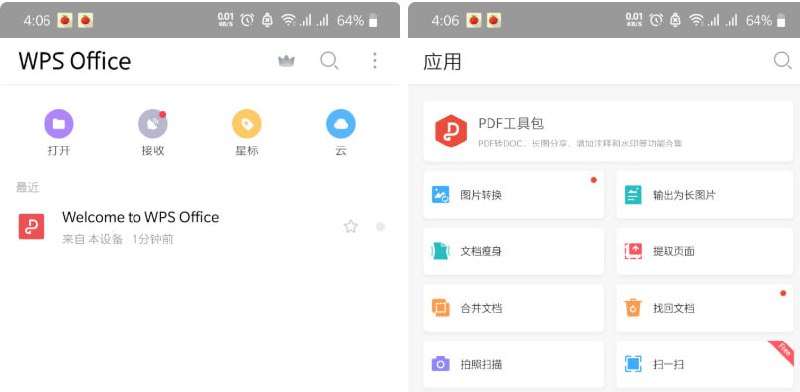The image size is (800, 392).
Task: Tap the blue 扫一扫 scan icon
Action: [x=633, y=364]
